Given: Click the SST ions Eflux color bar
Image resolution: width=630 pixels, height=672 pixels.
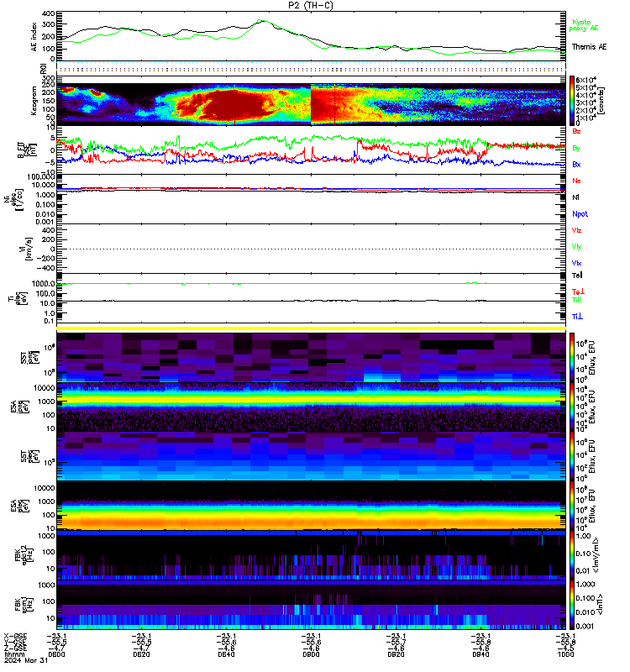Looking at the screenshot, I should click(x=572, y=358).
